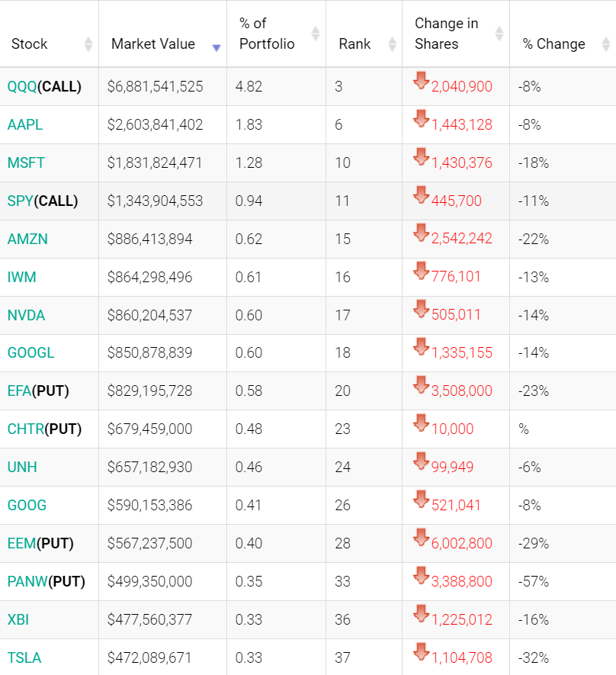
Task: Click the Change in Shares header label
Action: click(x=446, y=34)
